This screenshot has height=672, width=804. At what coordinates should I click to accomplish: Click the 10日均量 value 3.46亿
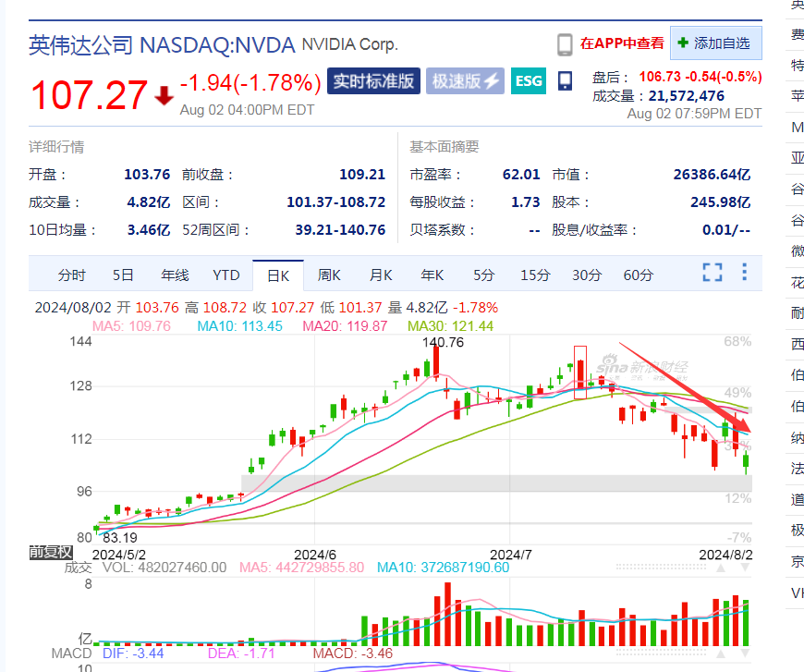tap(148, 230)
